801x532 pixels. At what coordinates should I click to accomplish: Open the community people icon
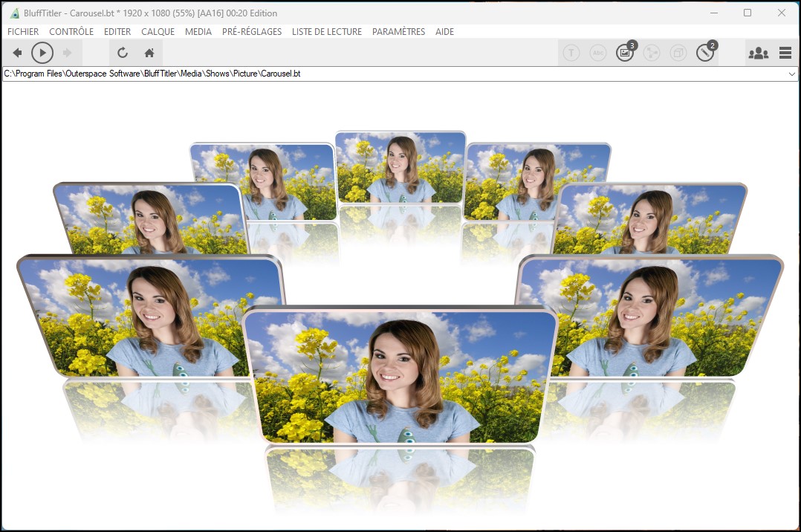coord(759,53)
